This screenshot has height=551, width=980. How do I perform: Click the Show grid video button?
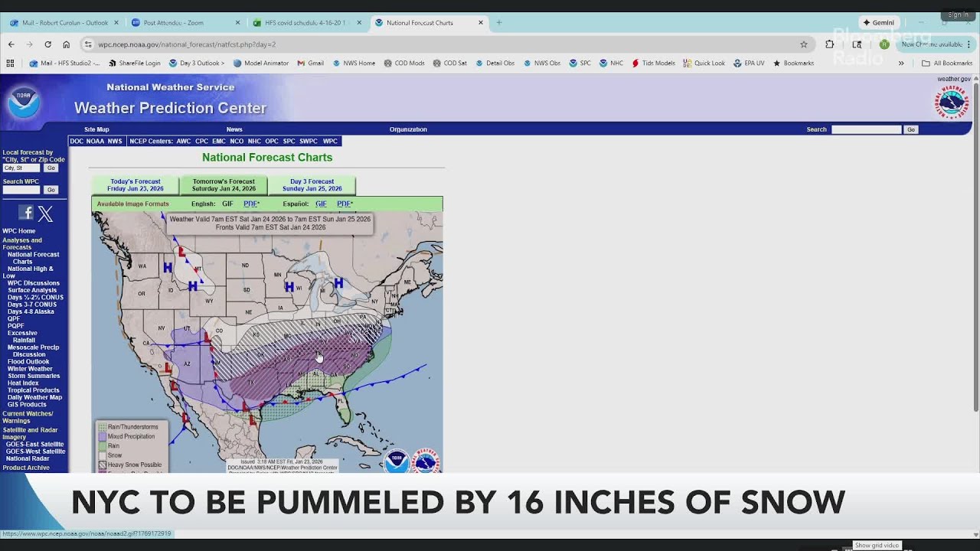tap(877, 546)
